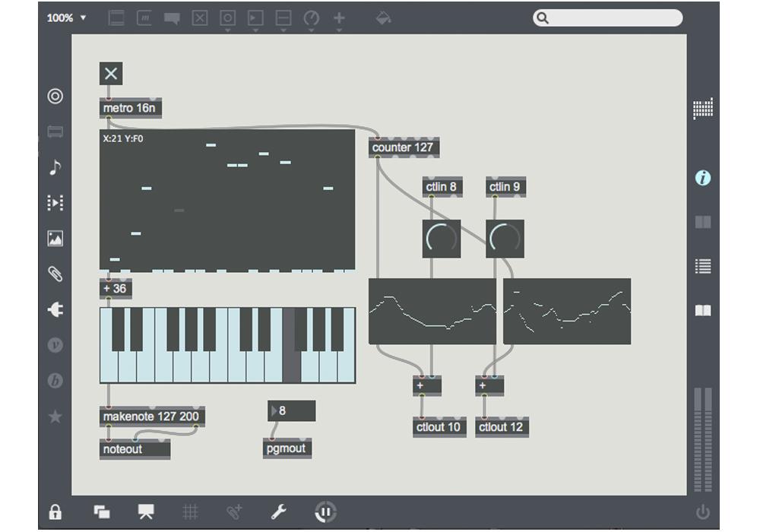760x532 pixels.
Task: Select the ctlout 10 object
Action: 439,427
